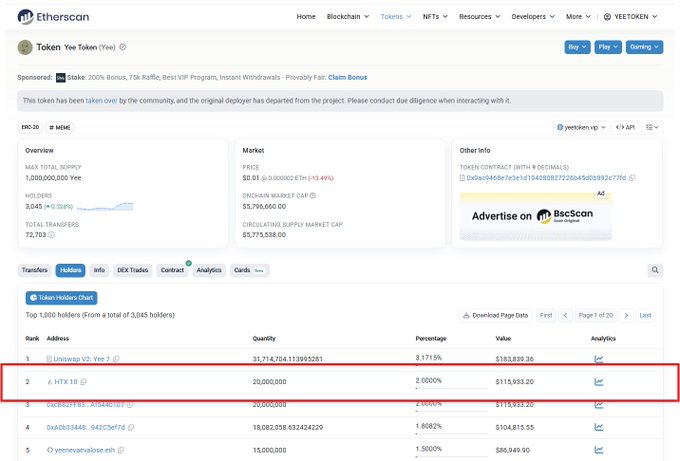Expand the Gaming dropdown button
The height and width of the screenshot is (461, 680).
tap(643, 47)
